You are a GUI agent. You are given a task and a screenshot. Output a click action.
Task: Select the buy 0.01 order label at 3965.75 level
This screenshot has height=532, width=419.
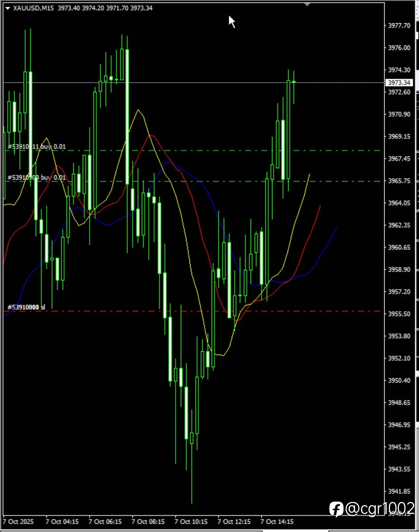(x=37, y=177)
